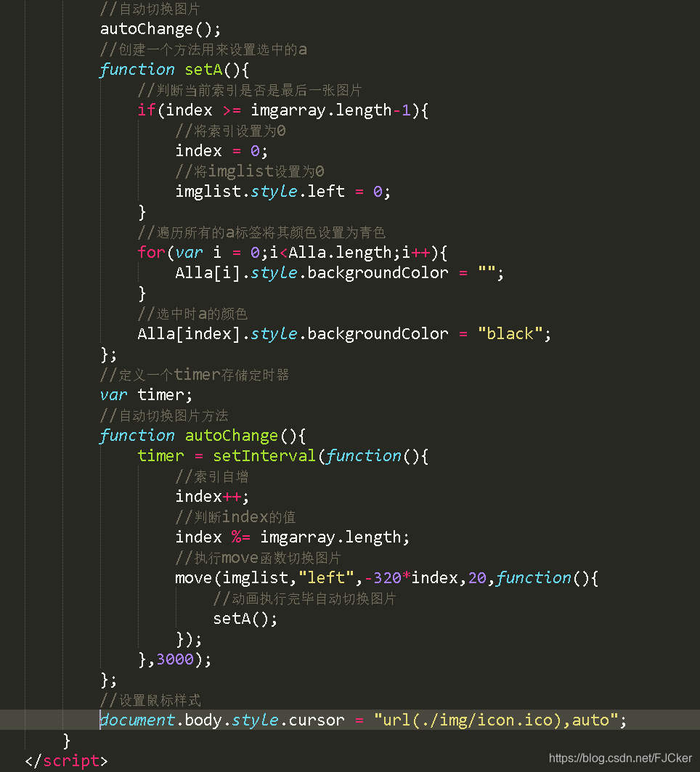Click the comment '//执行move函数切换图片'
700x772 pixels.
click(259, 558)
